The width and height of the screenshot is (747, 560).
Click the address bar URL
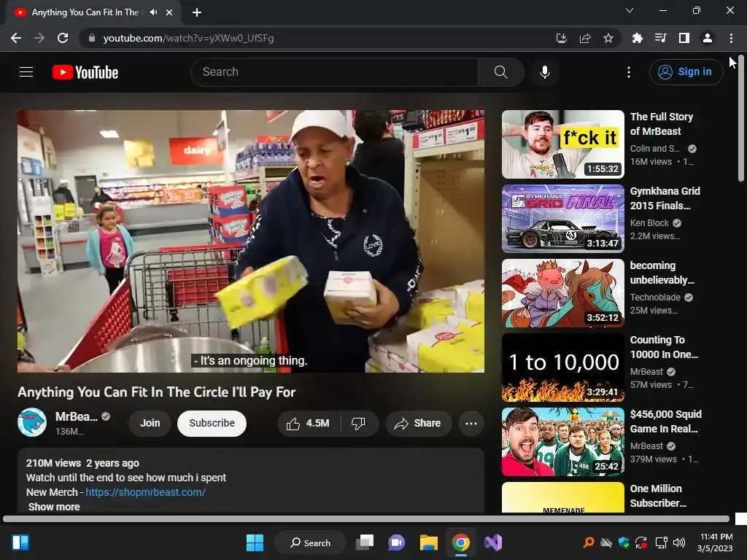(189, 38)
